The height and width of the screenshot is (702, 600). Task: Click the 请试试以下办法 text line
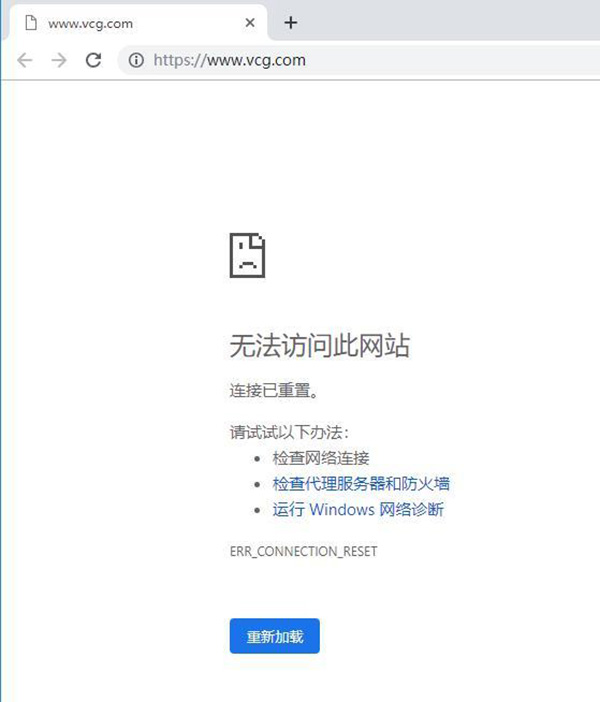point(290,432)
